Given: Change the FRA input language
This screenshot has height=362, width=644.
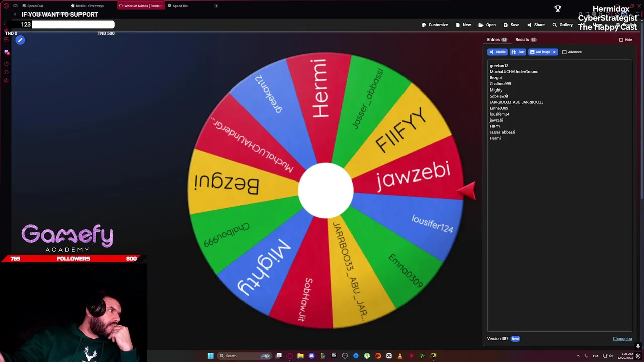Looking at the screenshot, I should click(x=596, y=356).
